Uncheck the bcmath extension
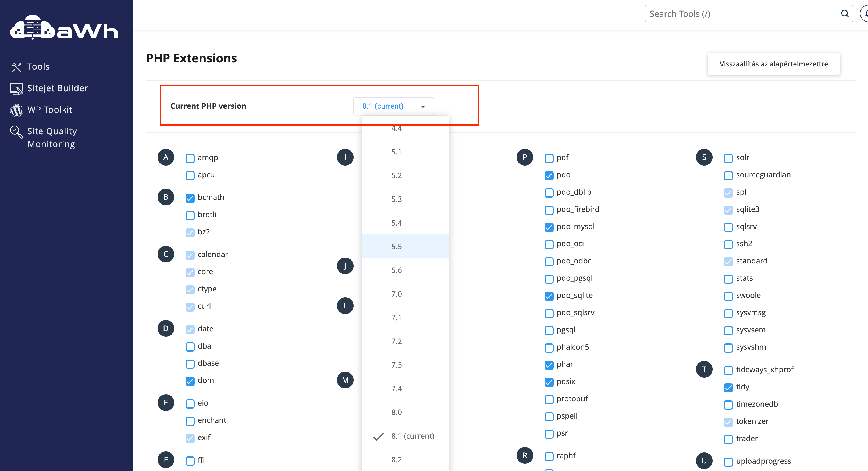Screen dimensions: 868x471 (x=190, y=198)
